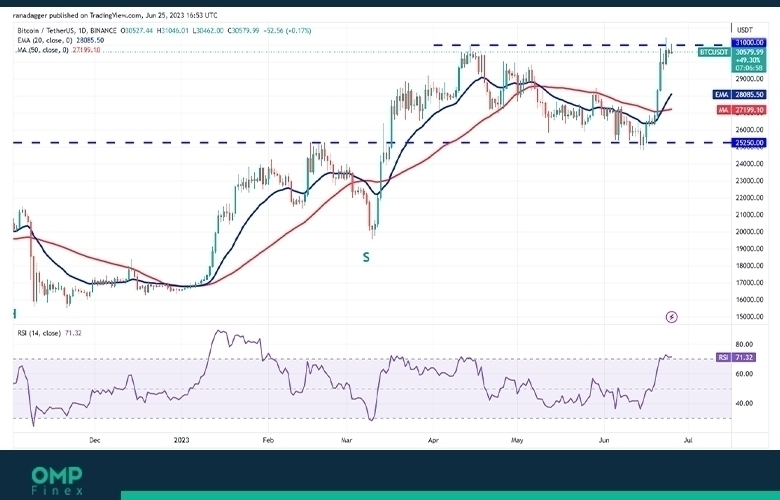Click the 20000.00 price axis value
Screen dimensions: 780x500
click(749, 231)
